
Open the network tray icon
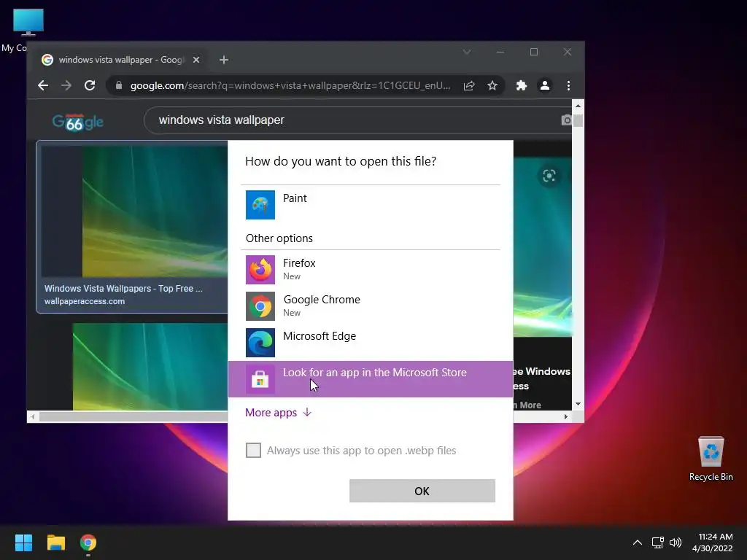(658, 542)
